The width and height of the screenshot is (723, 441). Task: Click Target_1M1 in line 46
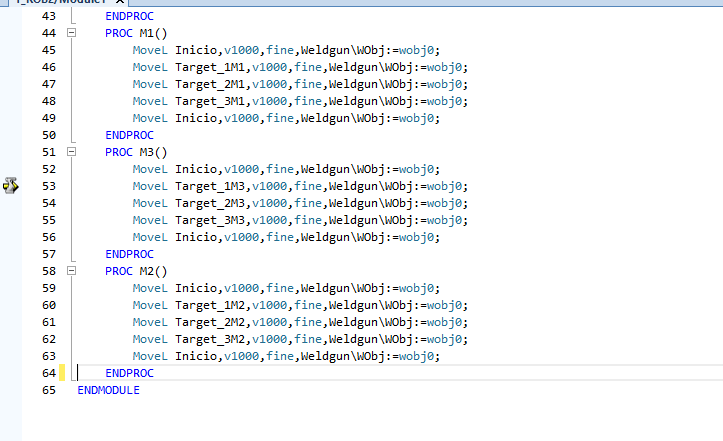[x=210, y=67]
